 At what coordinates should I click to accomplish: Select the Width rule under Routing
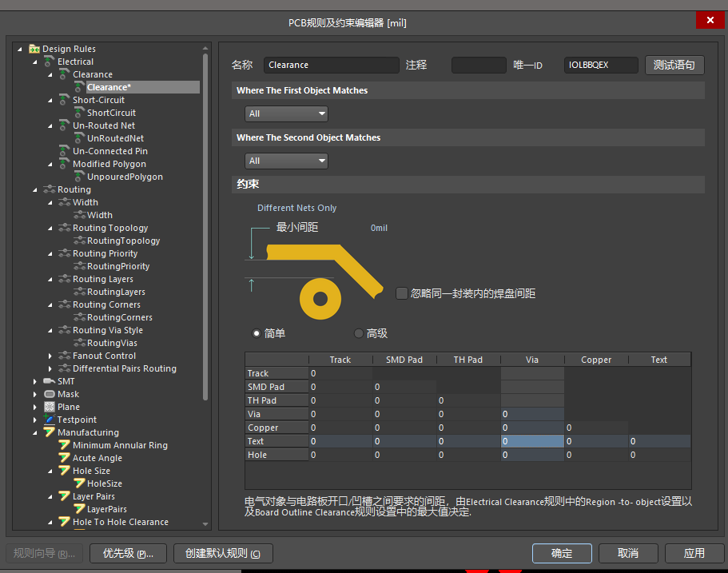100,215
